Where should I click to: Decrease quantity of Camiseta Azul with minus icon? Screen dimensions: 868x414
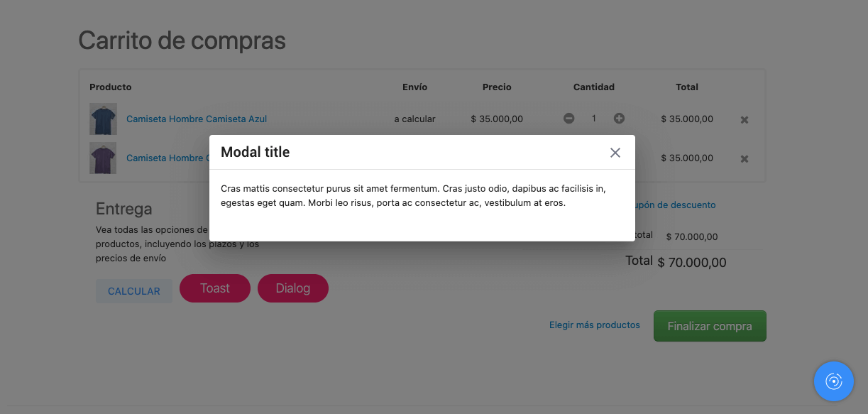click(569, 119)
